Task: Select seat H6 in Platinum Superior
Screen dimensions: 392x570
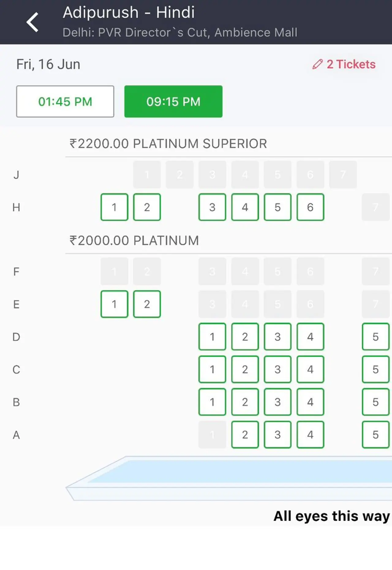Action: 310,207
